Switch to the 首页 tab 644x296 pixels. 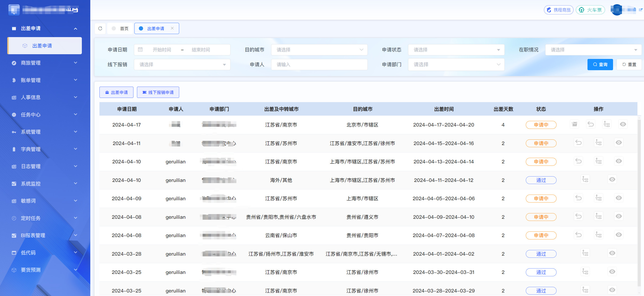point(120,28)
